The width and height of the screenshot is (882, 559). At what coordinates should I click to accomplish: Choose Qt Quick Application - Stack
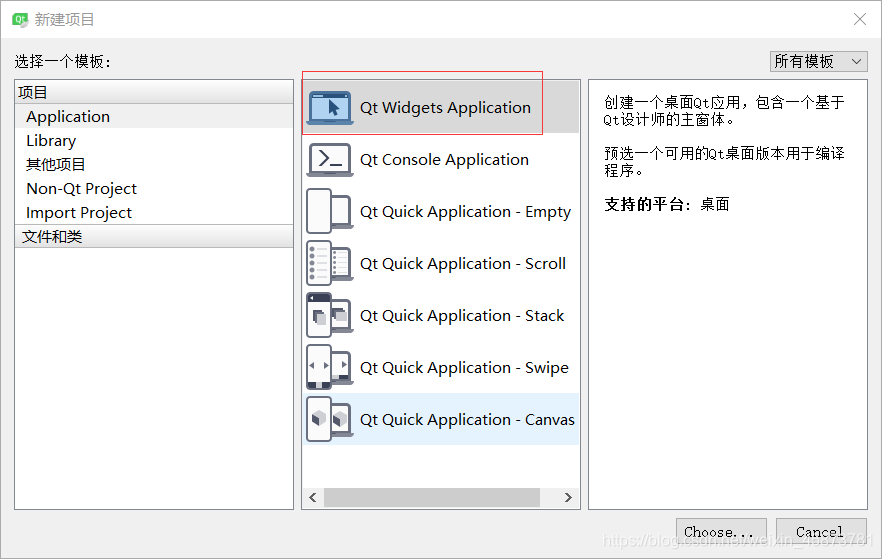pyautogui.click(x=441, y=315)
